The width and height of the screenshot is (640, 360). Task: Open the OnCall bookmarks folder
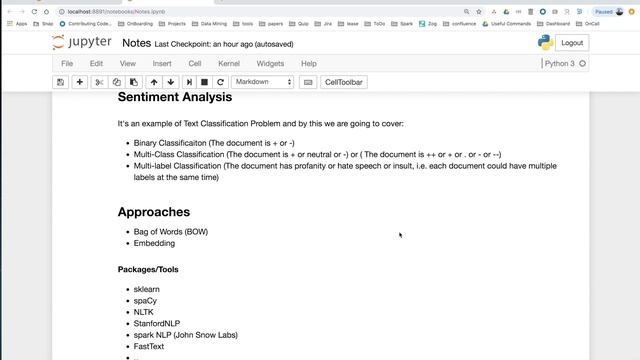pos(587,24)
